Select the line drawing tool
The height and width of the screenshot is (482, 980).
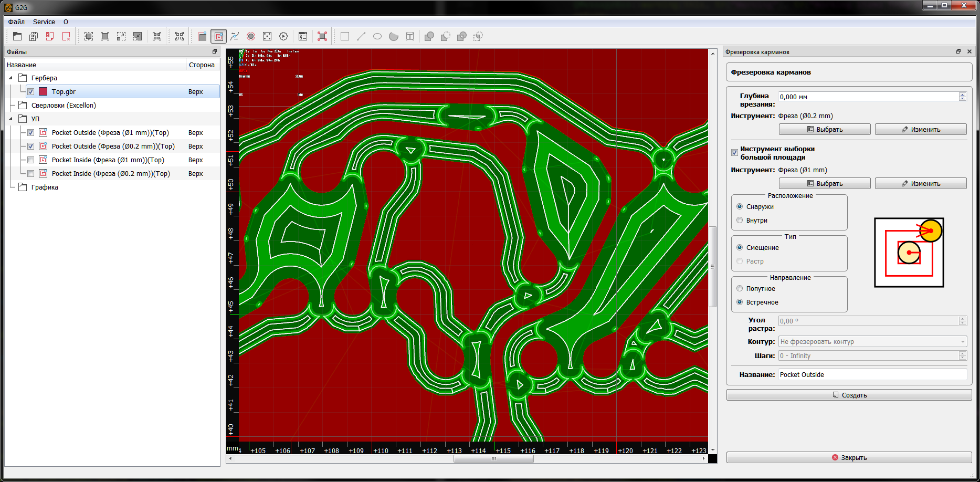[361, 36]
